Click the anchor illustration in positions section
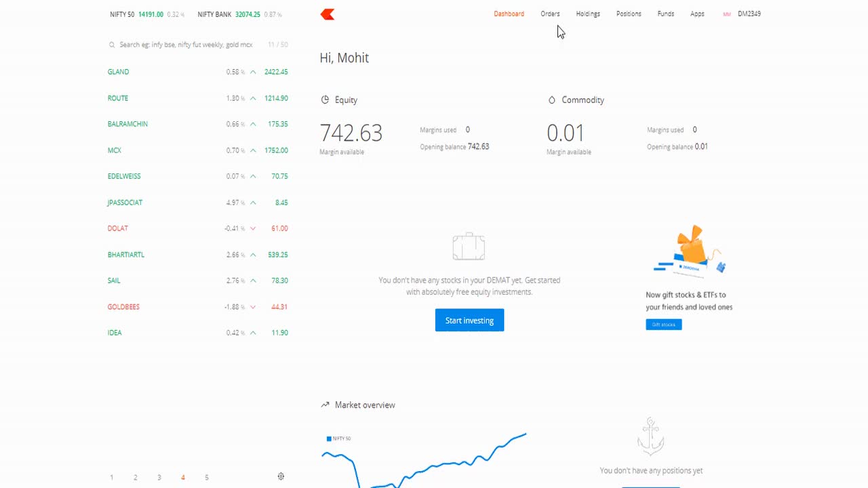 650,436
